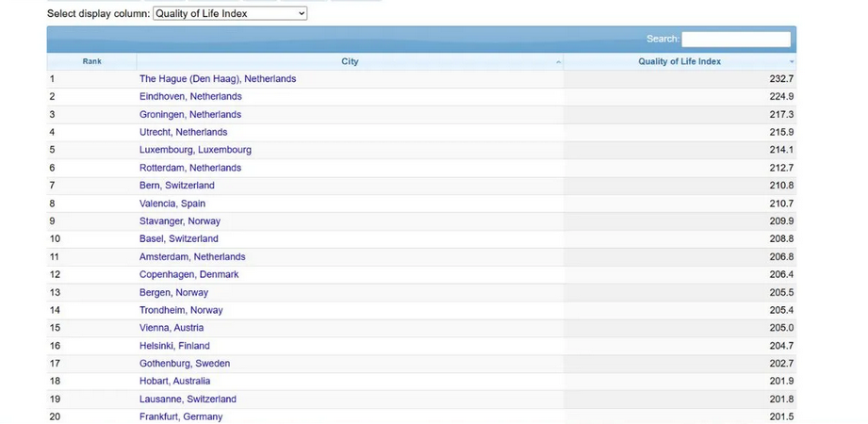Click the Search input field
The height and width of the screenshot is (424, 868).
point(736,40)
